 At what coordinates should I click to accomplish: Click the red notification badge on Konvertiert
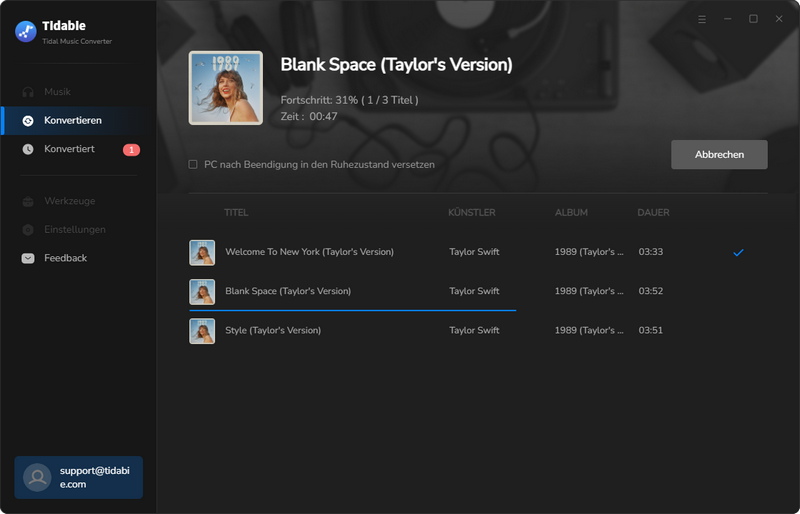coord(131,150)
